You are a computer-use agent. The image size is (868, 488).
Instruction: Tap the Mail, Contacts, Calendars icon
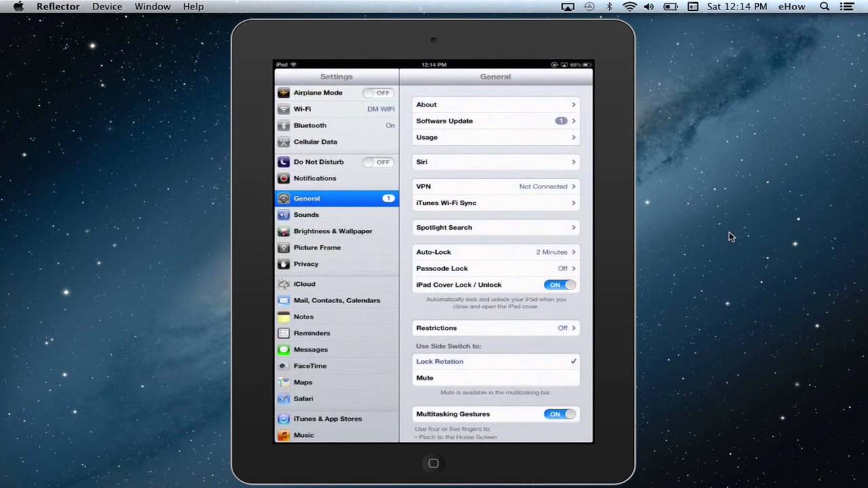click(x=283, y=300)
